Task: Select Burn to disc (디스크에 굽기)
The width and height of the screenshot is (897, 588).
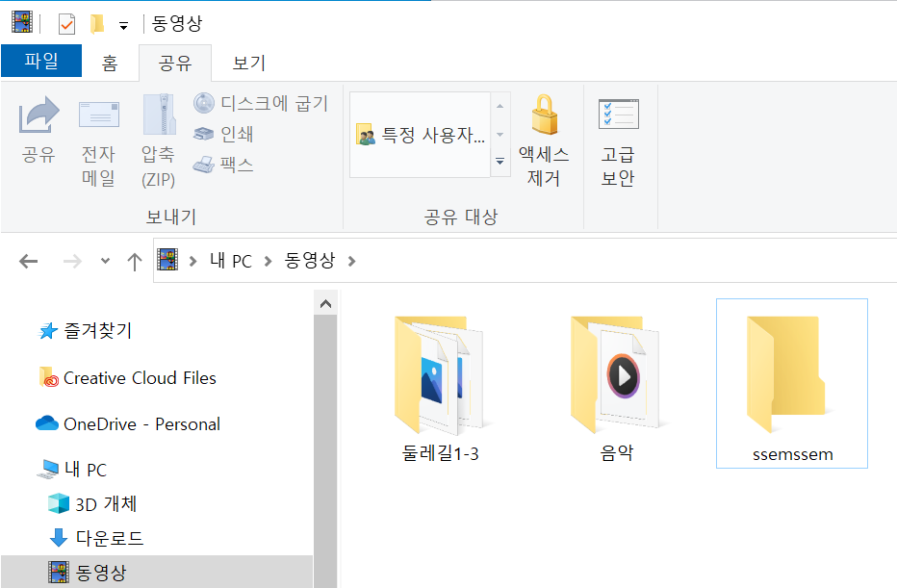Action: [x=261, y=104]
